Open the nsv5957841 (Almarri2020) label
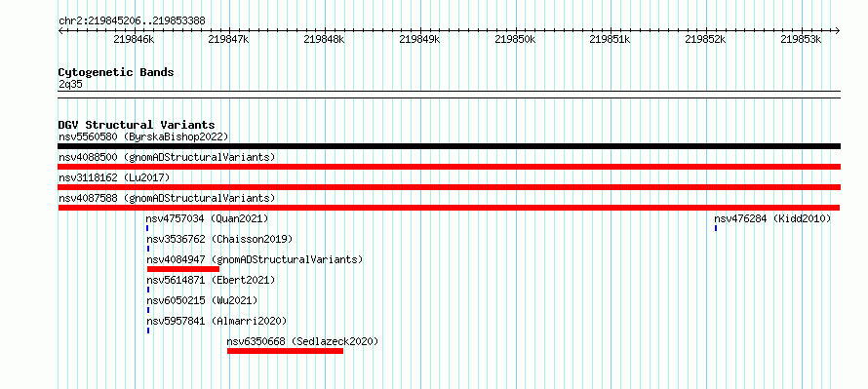This screenshot has height=389, width=868. (217, 321)
